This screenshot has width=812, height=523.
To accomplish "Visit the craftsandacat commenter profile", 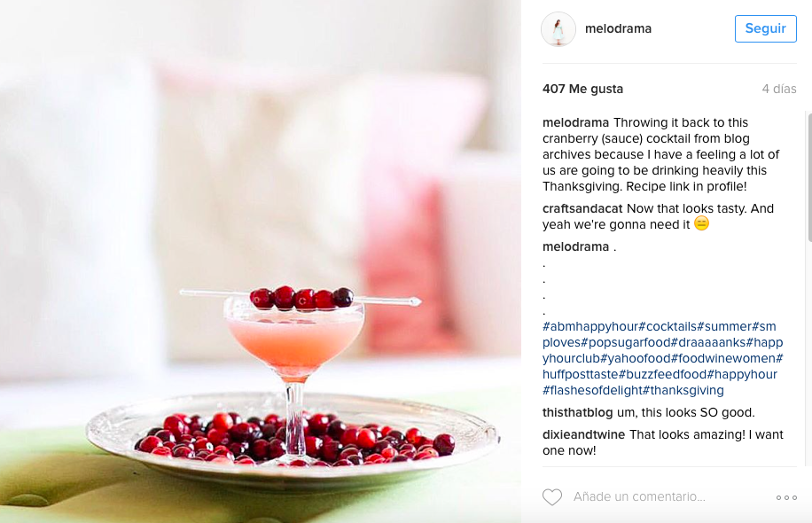I will pyautogui.click(x=582, y=208).
